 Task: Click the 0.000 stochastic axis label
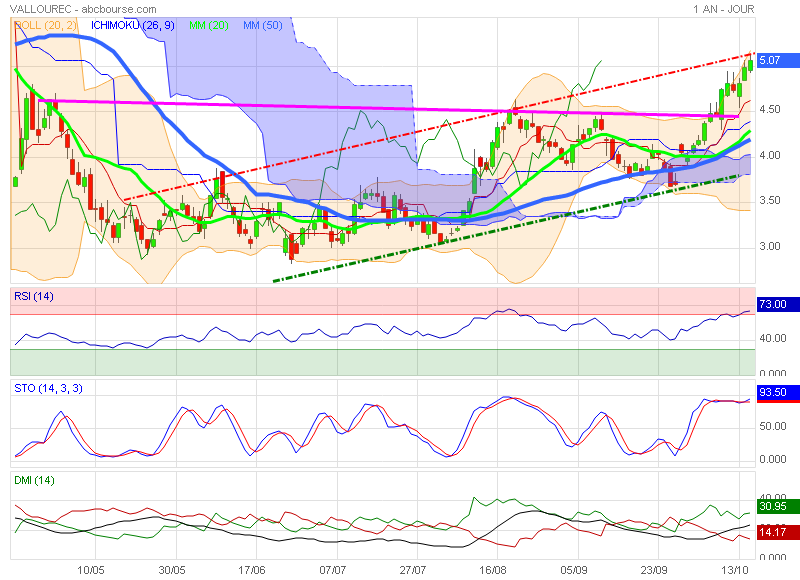772,460
